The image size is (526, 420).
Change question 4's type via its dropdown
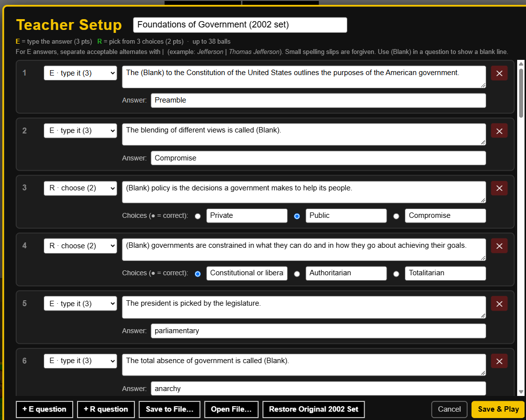coord(80,246)
